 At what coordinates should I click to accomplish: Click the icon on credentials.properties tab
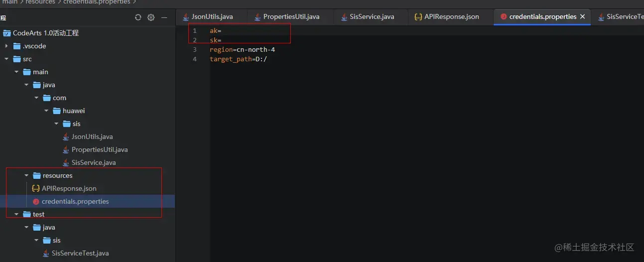(504, 17)
